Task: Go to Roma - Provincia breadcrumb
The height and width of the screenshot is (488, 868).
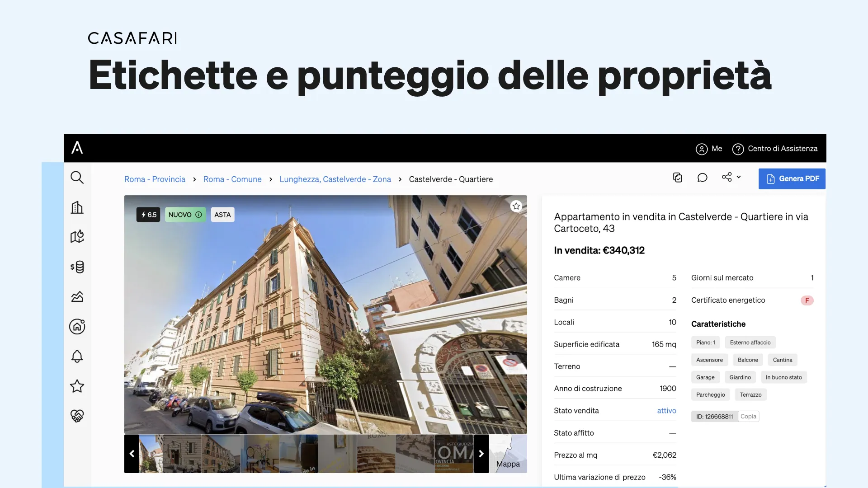Action: point(155,179)
